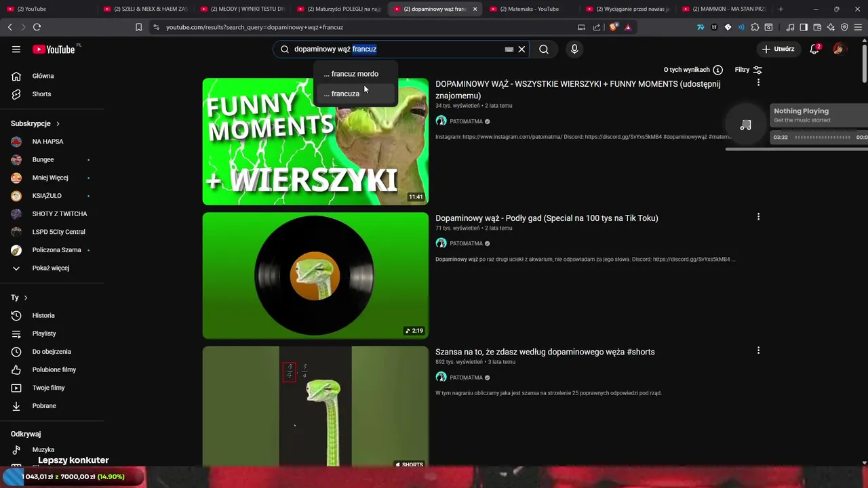Switch to 'Matemaks - YouTube' tab
868x488 pixels.
point(530,9)
